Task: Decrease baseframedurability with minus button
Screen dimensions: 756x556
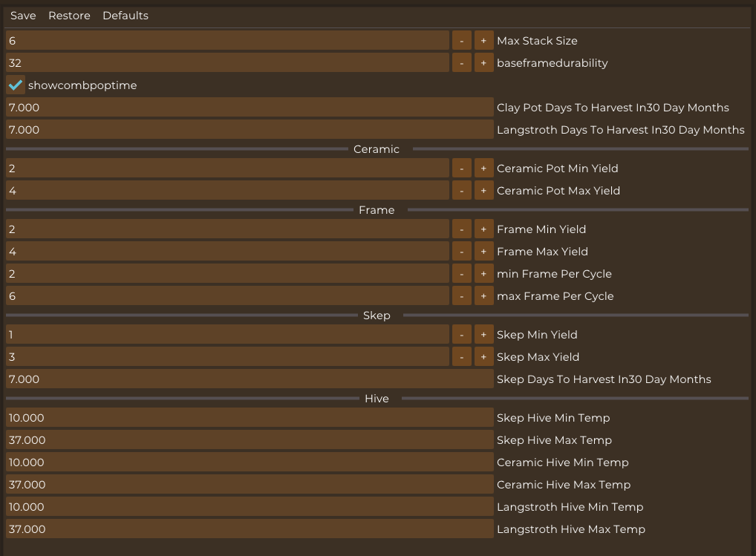Action: click(461, 63)
